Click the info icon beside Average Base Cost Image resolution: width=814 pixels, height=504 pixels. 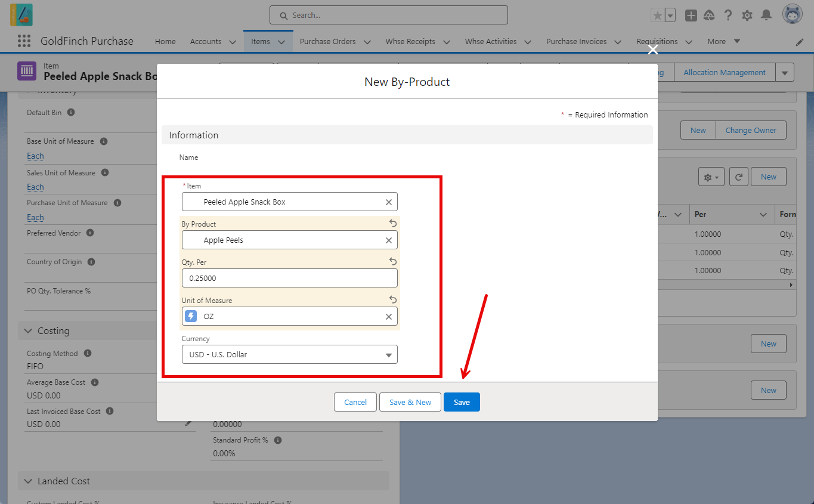tap(95, 382)
